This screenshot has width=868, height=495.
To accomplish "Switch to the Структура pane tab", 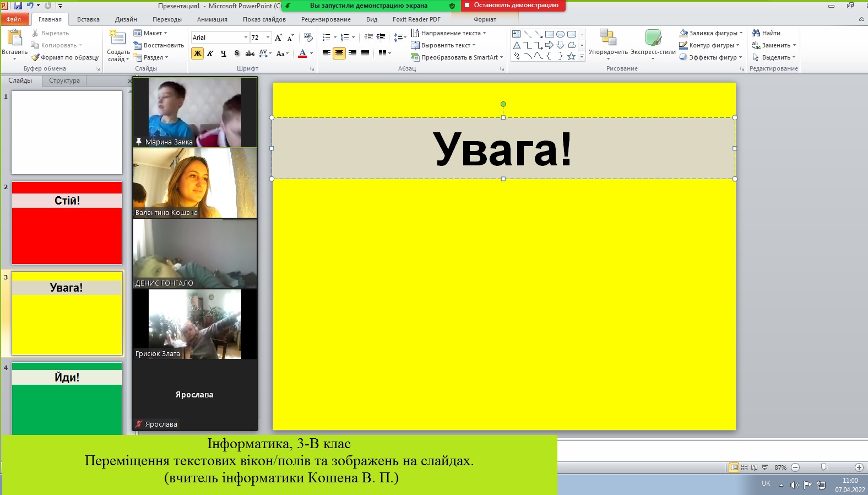I will (64, 80).
